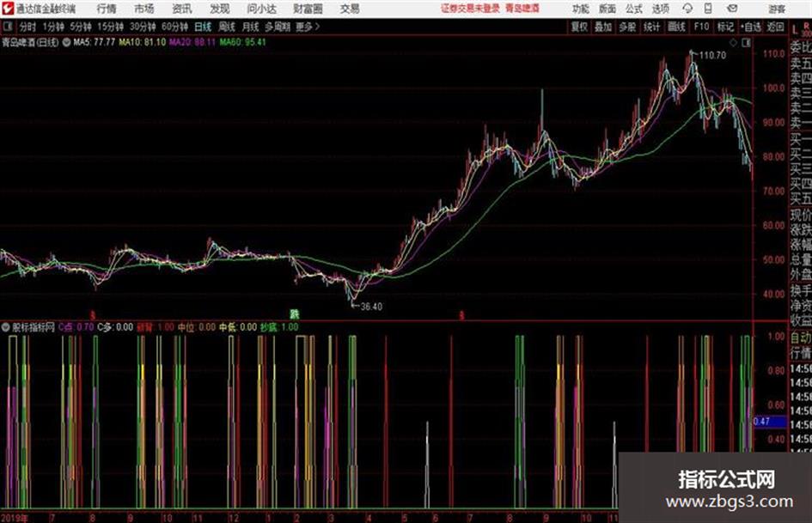Viewport: 812px width, 523px height.
Task: Click the 复权 toolbar button
Action: click(x=579, y=27)
